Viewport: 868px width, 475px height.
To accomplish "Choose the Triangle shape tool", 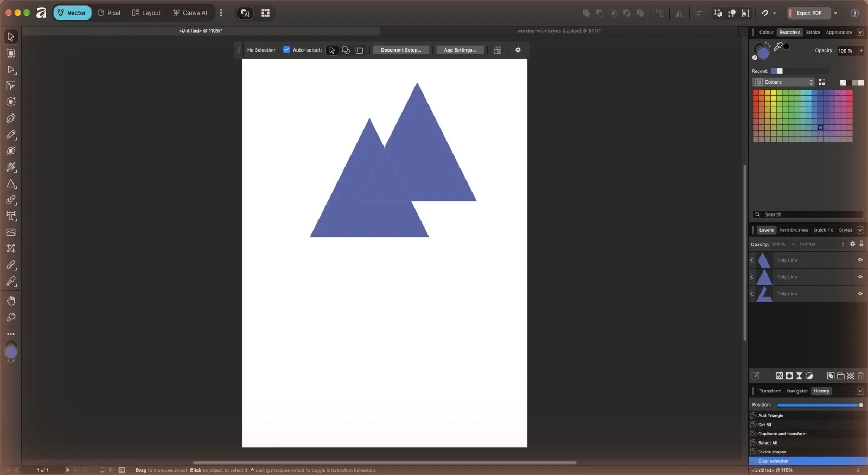I will [x=11, y=184].
